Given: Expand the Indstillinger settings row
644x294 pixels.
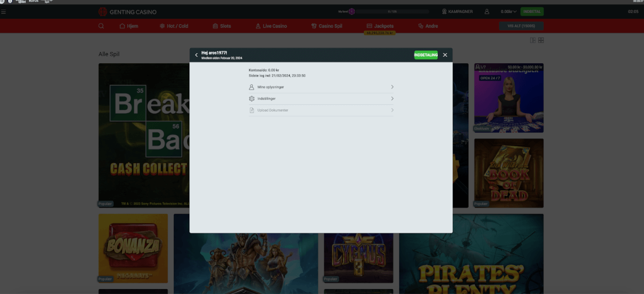Looking at the screenshot, I should coord(321,99).
